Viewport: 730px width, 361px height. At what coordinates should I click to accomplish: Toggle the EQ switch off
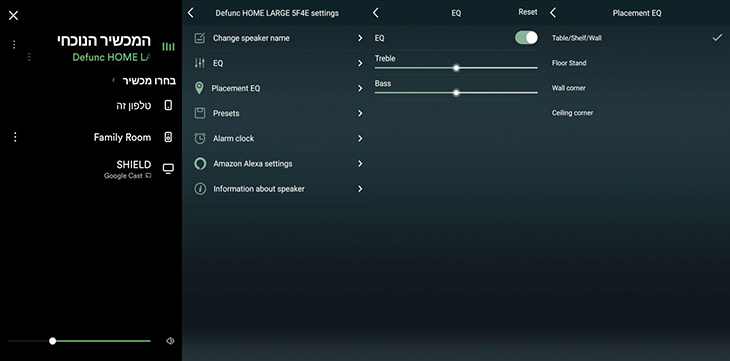(526, 38)
